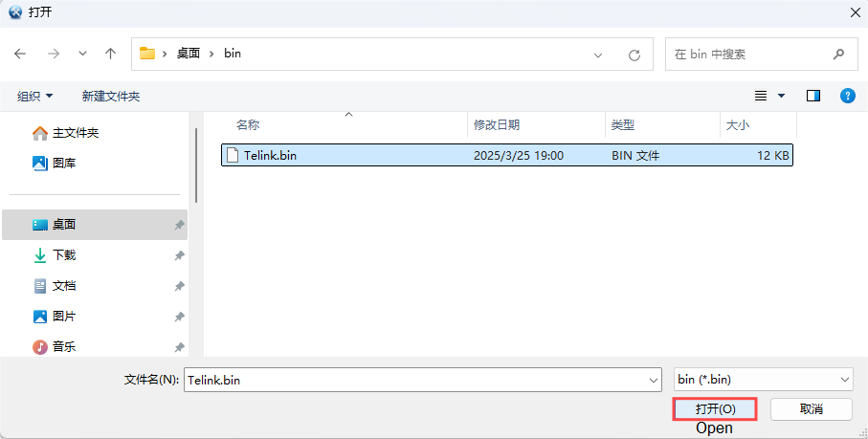Click the pin icon next to 图片
Screen dimensions: 868x439
point(179,317)
